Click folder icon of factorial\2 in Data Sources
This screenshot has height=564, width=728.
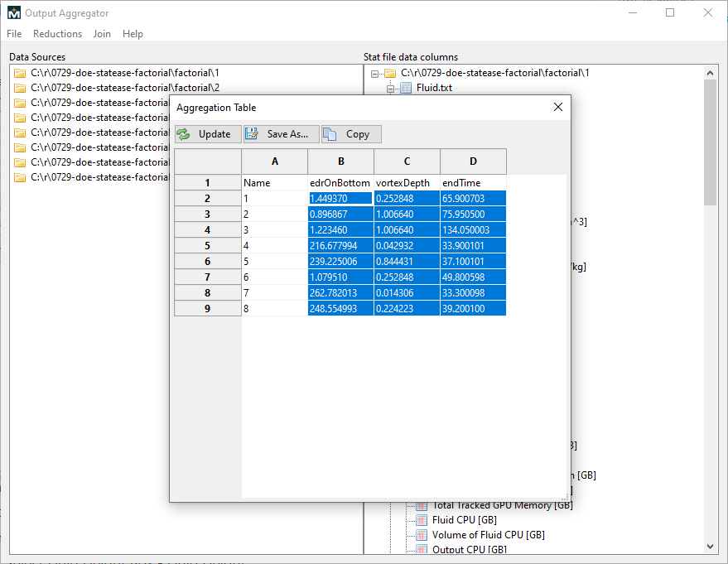(x=20, y=88)
